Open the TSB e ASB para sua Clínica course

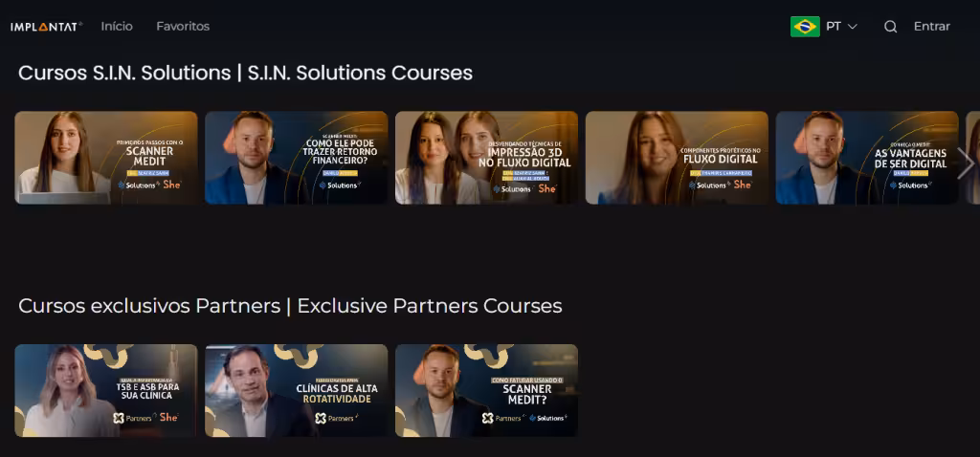pos(106,390)
